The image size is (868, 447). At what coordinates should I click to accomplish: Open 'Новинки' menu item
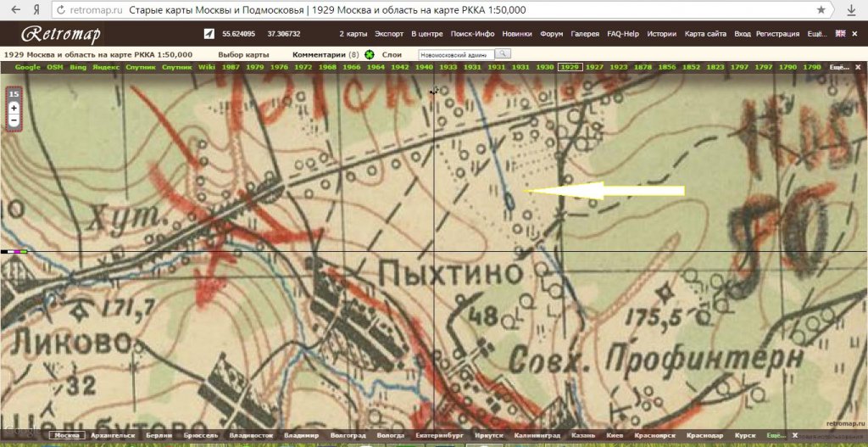[517, 34]
